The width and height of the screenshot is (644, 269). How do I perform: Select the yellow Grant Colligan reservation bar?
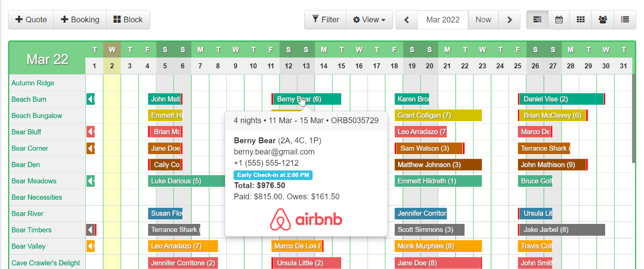[x=437, y=115]
